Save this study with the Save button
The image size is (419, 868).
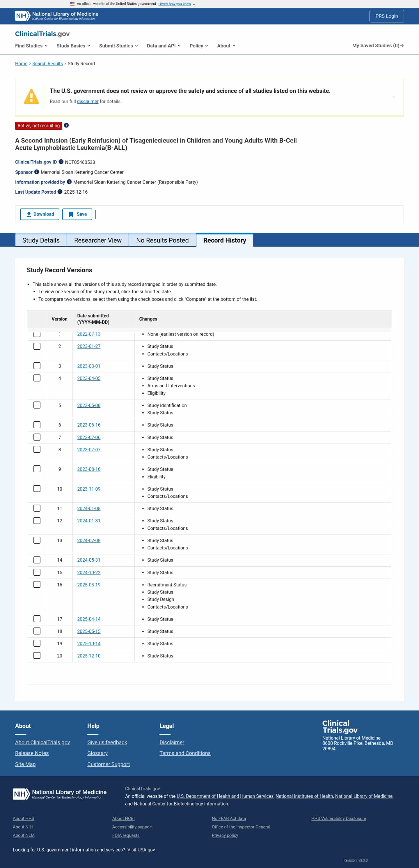pos(77,214)
